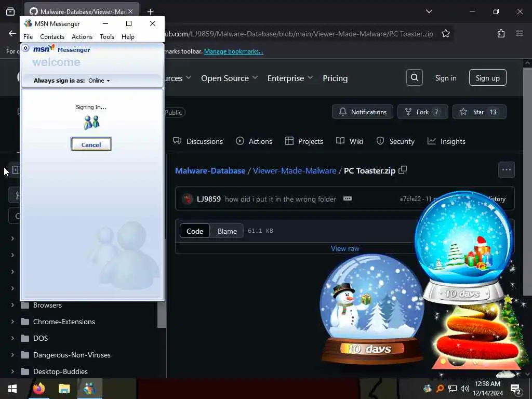Image resolution: width=532 pixels, height=399 pixels.
Task: Expand the Open Source menu on GitHub
Action: pos(229,78)
